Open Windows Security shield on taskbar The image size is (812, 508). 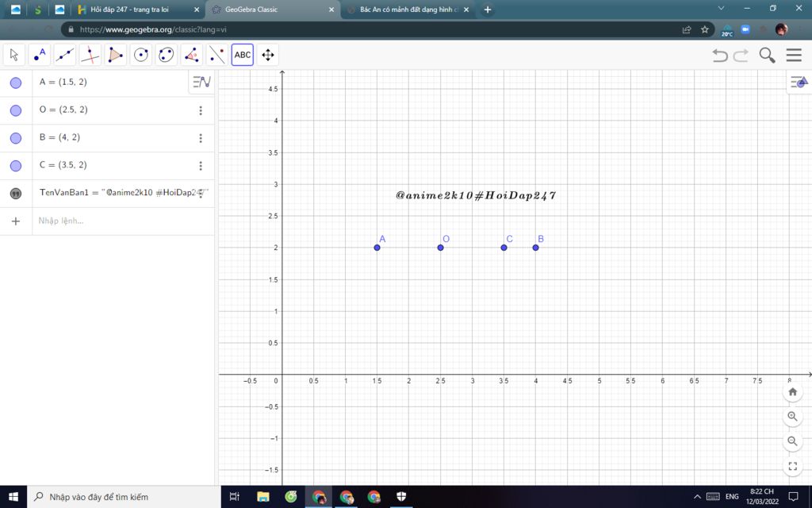(400, 497)
